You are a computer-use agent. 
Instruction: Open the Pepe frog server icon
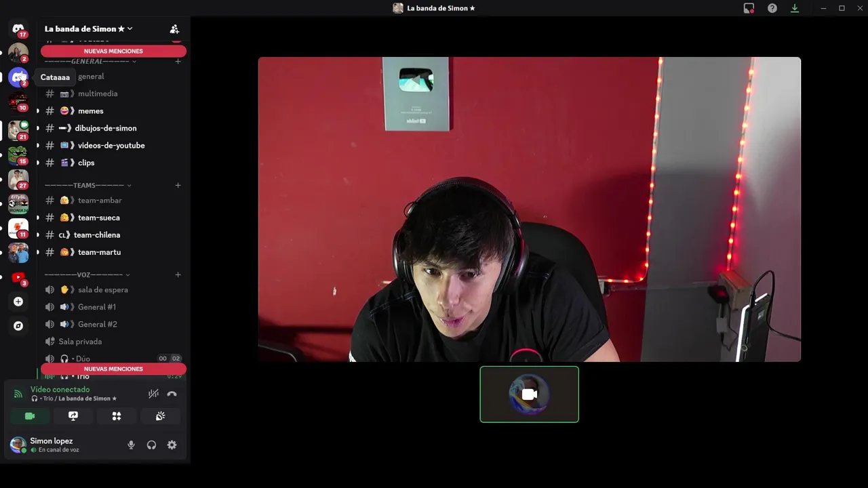click(18, 155)
